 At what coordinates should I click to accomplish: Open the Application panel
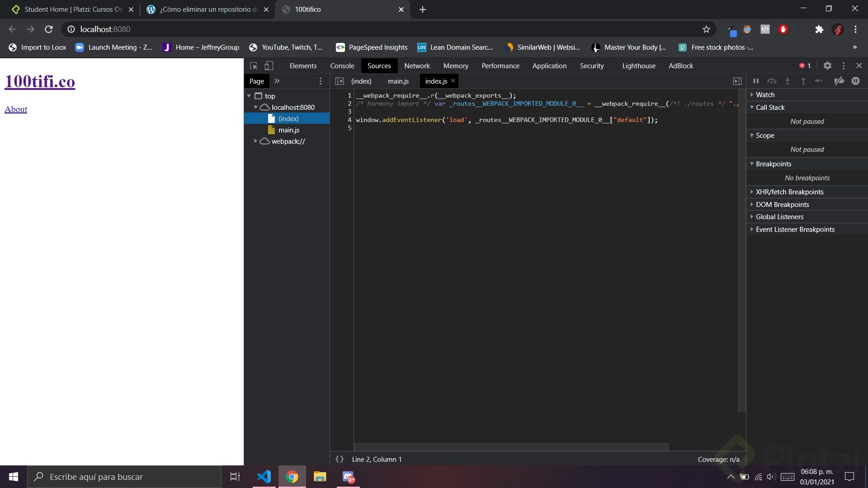549,66
